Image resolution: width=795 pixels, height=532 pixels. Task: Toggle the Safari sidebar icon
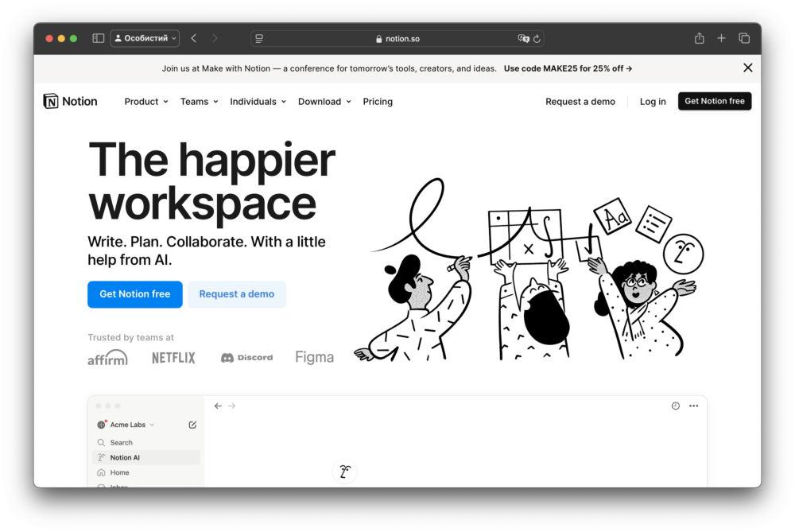click(99, 38)
